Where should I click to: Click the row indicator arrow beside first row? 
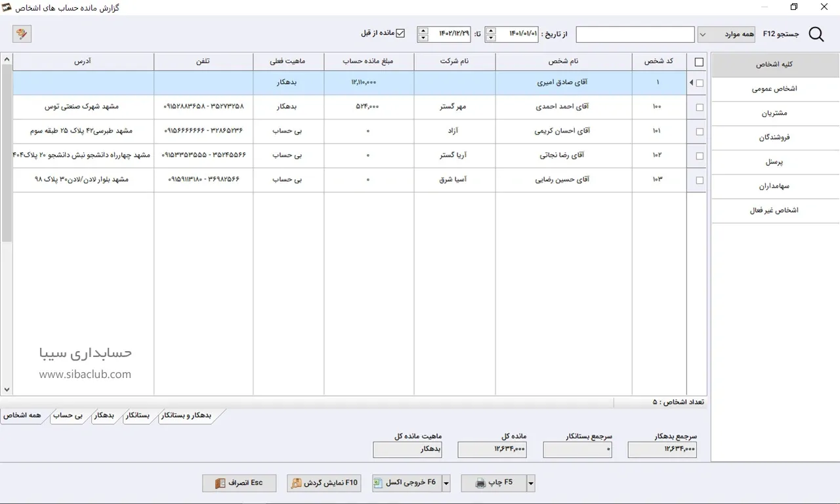coord(690,83)
